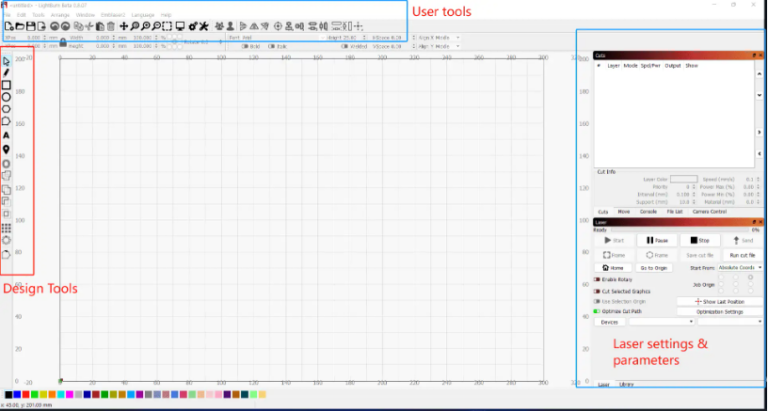Open the grid array tool
768x411 pixels.
click(6, 228)
